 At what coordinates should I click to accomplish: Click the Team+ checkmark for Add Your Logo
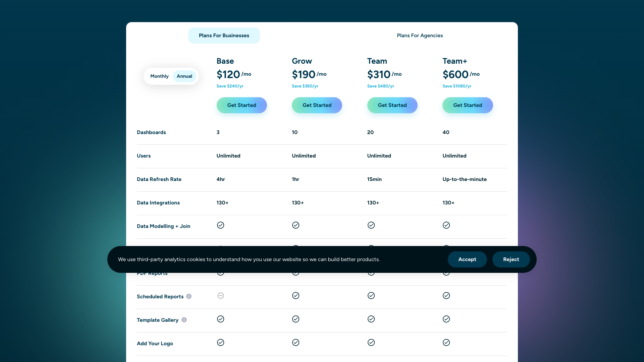pyautogui.click(x=446, y=342)
